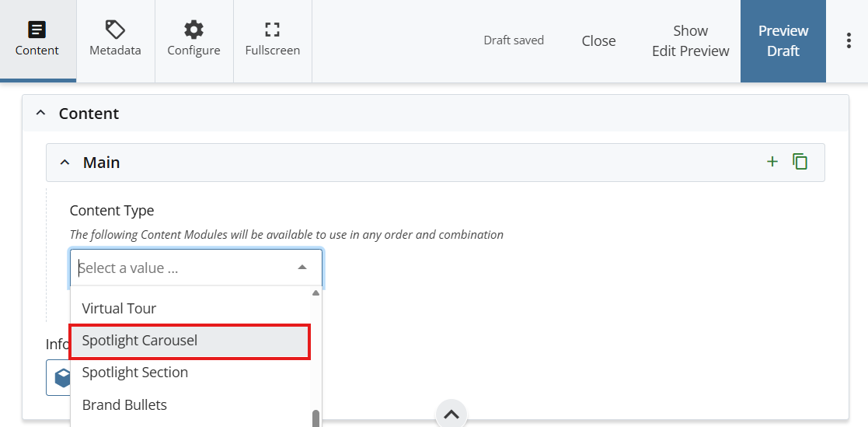Click the round chevron-up button at bottom
The height and width of the screenshot is (427, 868).
point(451,413)
